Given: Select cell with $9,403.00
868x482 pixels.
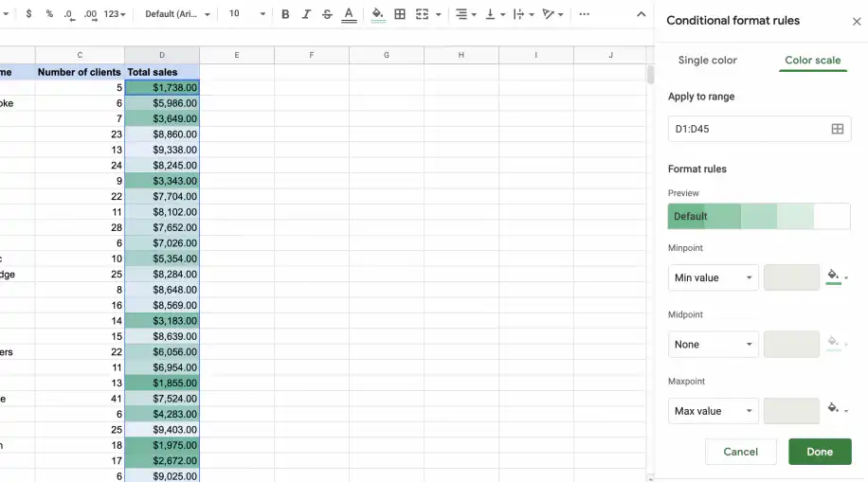Looking at the screenshot, I should point(162,429).
